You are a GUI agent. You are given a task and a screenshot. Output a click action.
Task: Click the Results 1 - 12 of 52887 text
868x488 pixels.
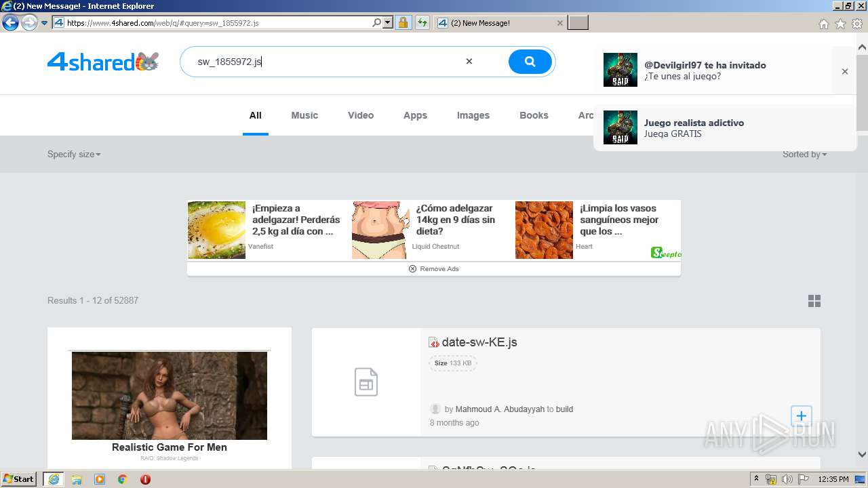(x=93, y=300)
